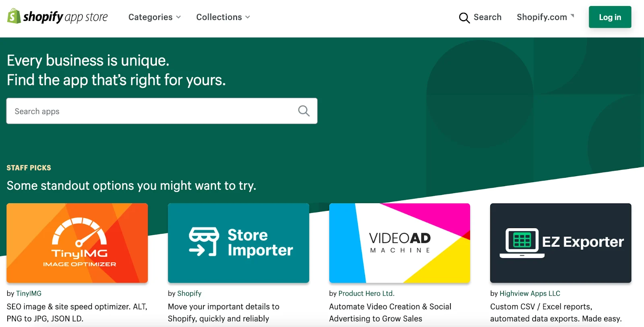Click the Search label in header

click(x=487, y=17)
